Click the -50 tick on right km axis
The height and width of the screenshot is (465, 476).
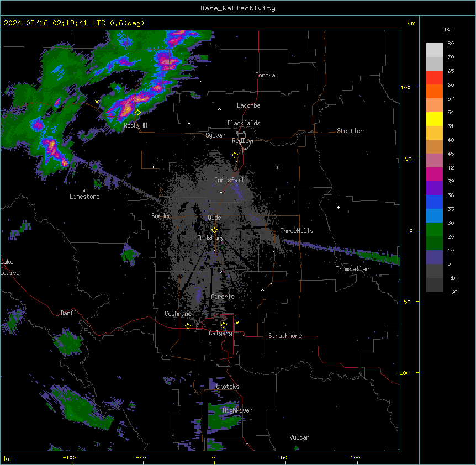tap(405, 302)
